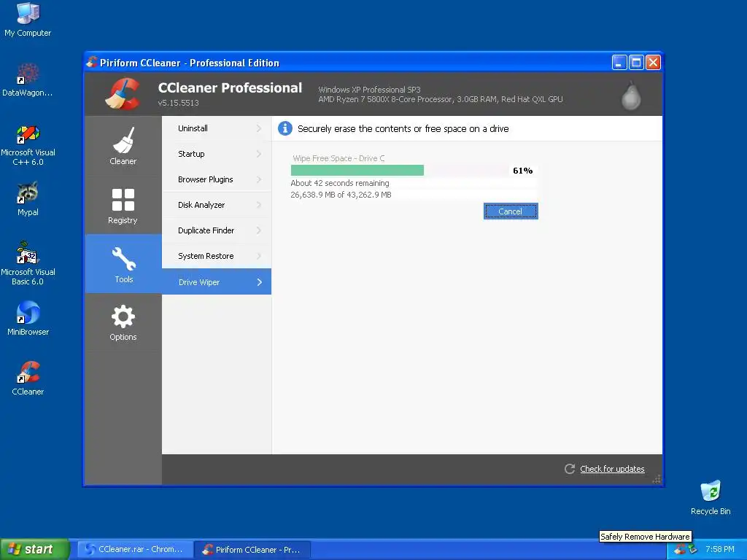Open CCleaner desktop shortcut
The width and height of the screenshot is (747, 560).
tap(28, 378)
